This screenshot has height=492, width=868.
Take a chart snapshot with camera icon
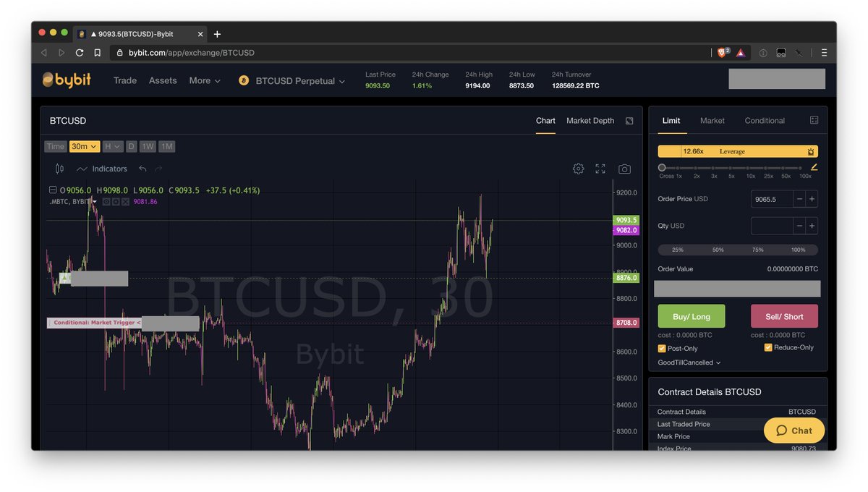pos(624,169)
